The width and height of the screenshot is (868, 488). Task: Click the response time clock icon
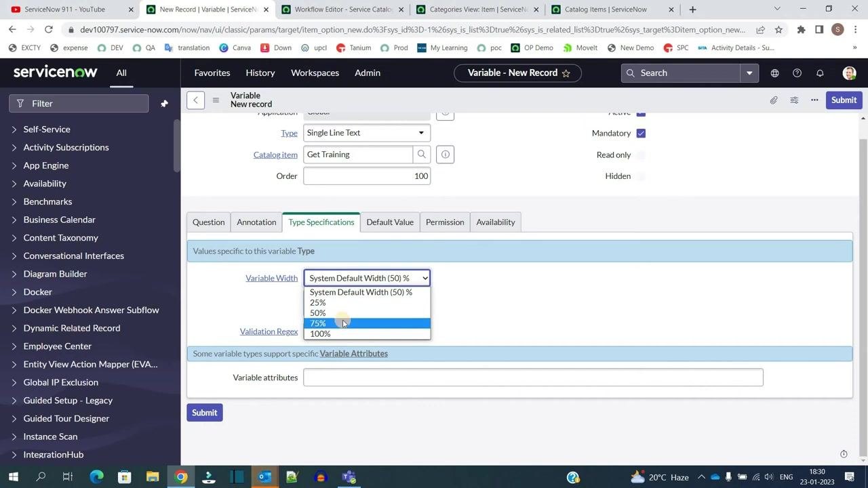[x=844, y=454]
